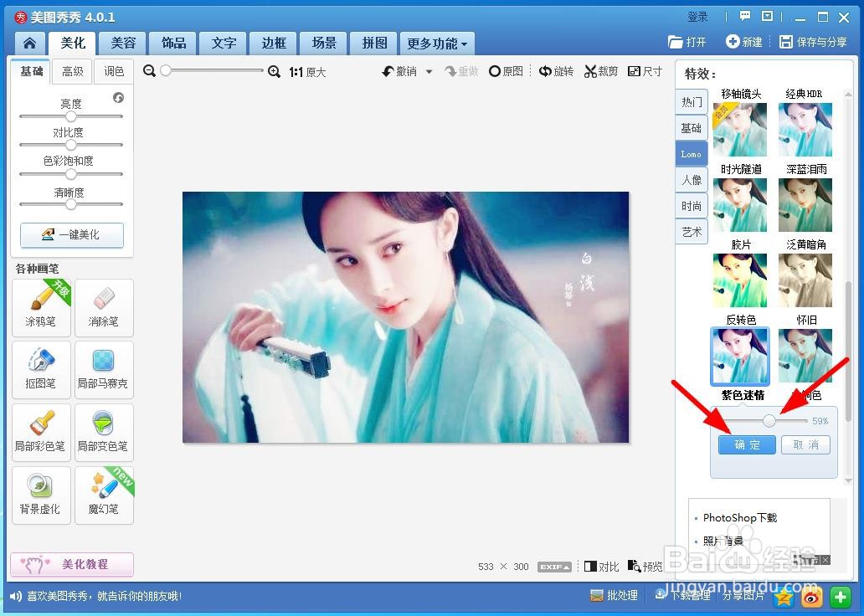Switch to the 边框 tab
The image size is (864, 616).
[274, 43]
